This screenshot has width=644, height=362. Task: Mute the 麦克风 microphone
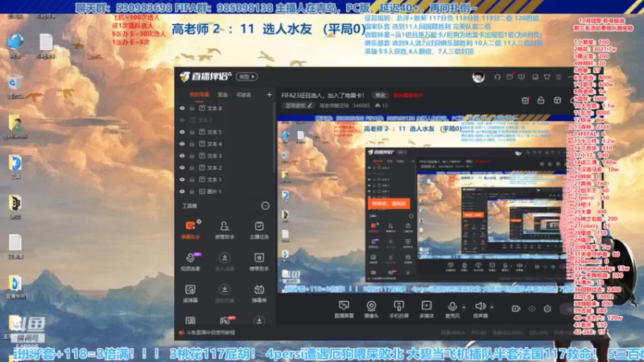[x=452, y=309]
